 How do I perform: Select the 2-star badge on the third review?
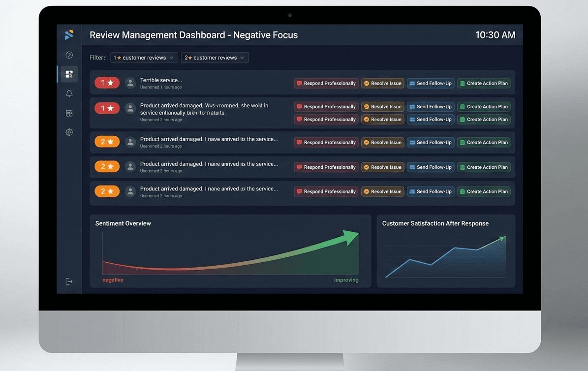pyautogui.click(x=107, y=141)
